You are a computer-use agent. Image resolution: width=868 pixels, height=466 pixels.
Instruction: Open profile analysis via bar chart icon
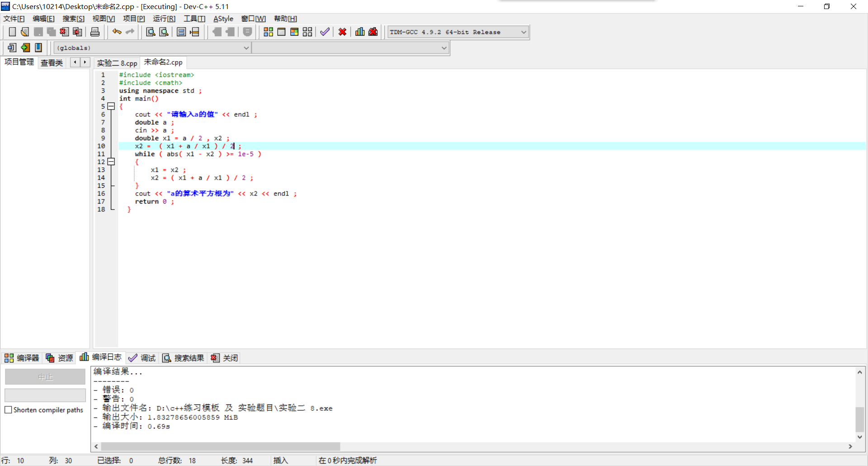[360, 32]
